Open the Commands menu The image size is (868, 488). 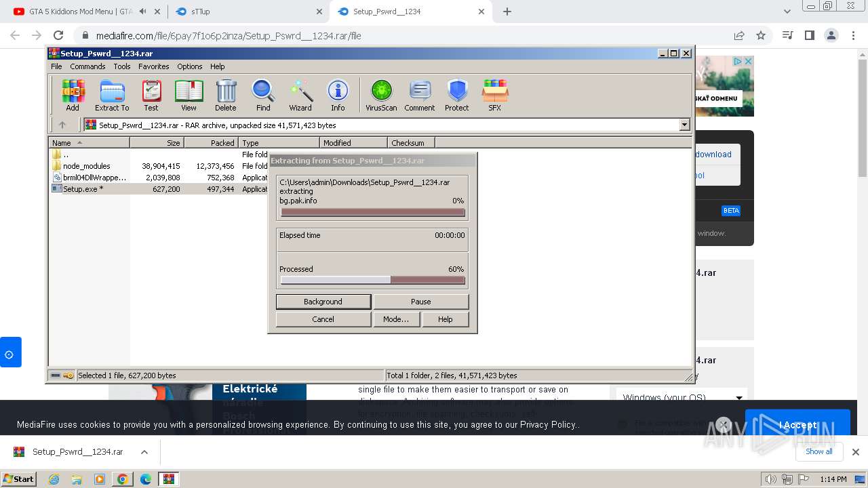click(x=87, y=66)
